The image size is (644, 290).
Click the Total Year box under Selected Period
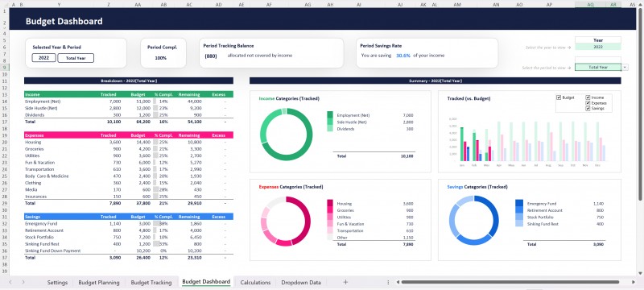(76, 58)
